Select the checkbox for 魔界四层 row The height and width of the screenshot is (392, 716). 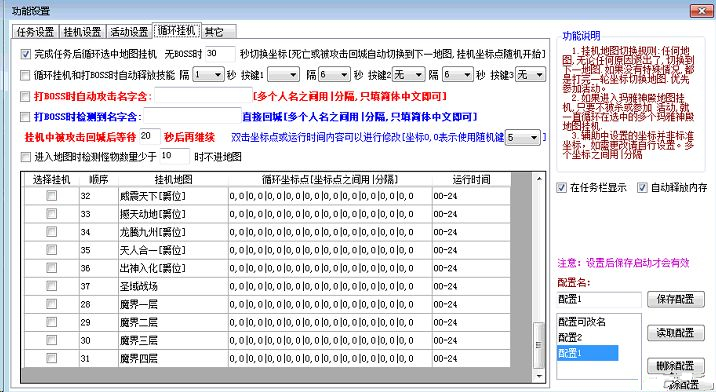(52, 358)
